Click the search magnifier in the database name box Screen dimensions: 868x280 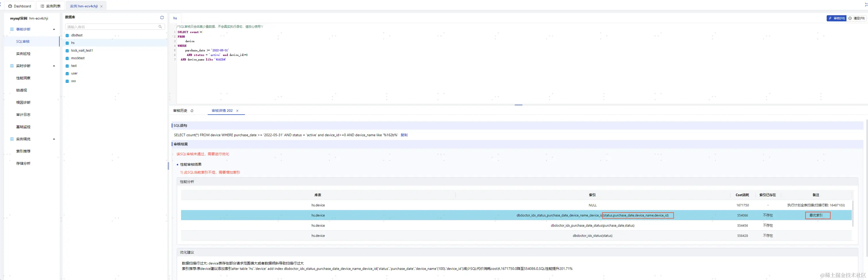coord(160,27)
